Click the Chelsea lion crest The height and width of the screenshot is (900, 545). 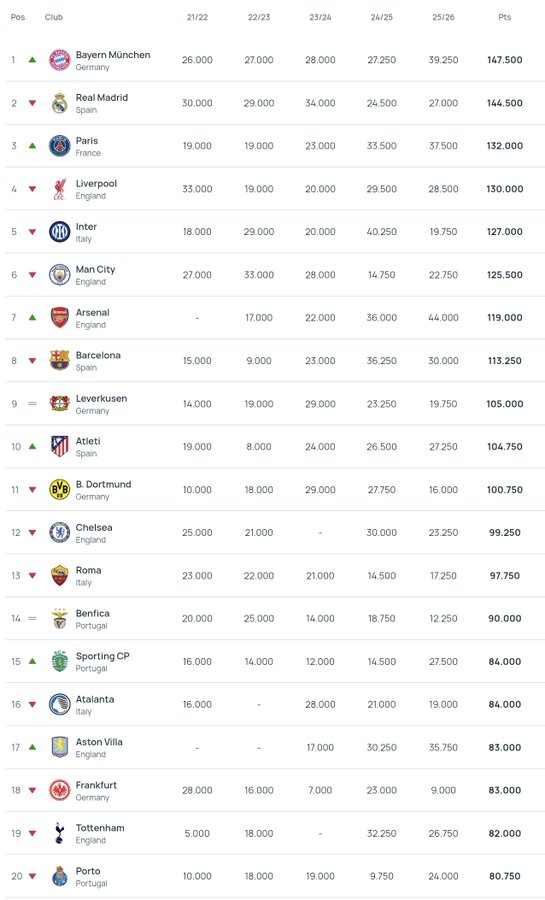tap(60, 533)
